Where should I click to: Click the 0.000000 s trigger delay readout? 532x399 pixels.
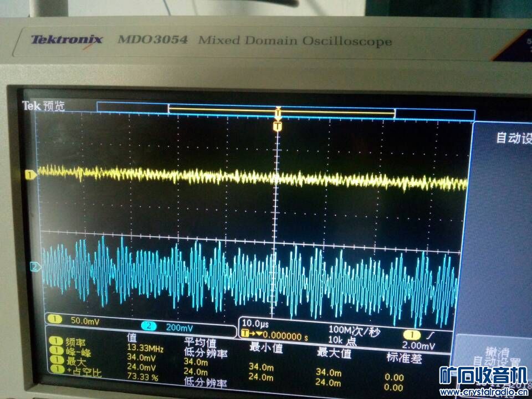coord(285,336)
